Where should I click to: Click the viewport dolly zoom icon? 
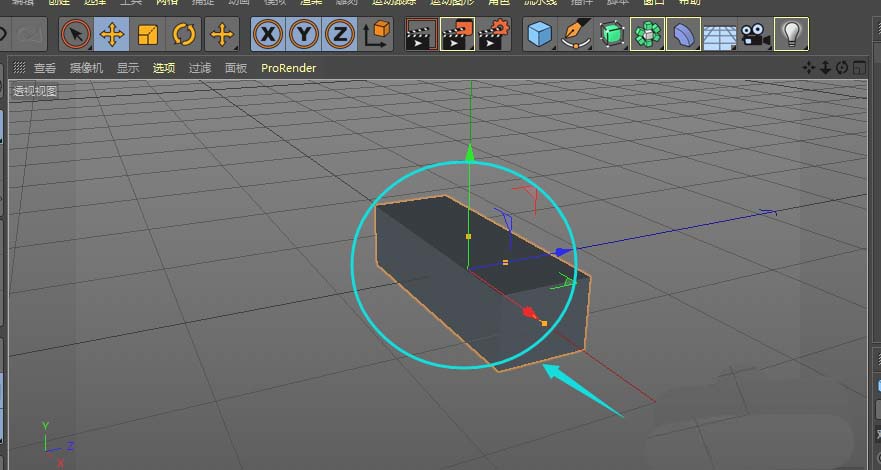coord(825,68)
